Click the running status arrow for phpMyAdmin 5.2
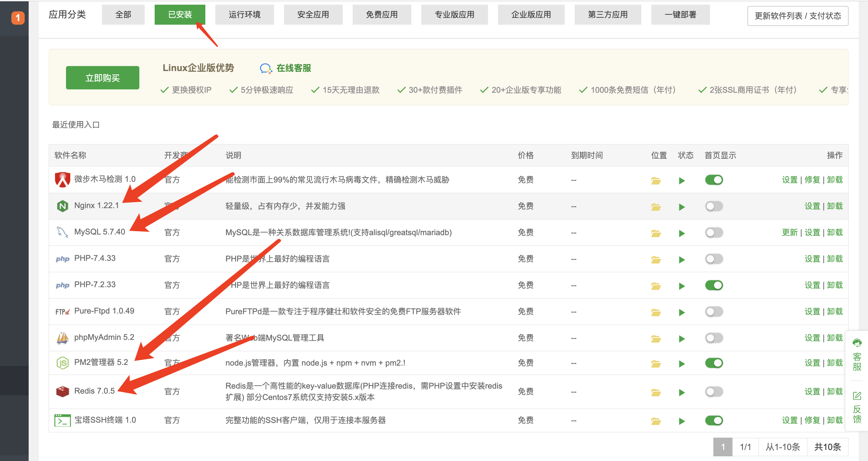The image size is (868, 461). tap(682, 339)
